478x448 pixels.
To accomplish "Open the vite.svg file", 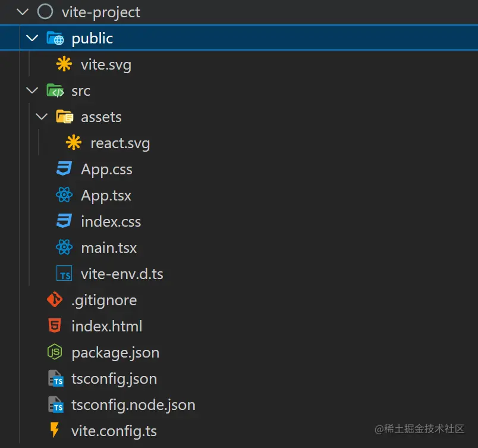I will [x=106, y=65].
